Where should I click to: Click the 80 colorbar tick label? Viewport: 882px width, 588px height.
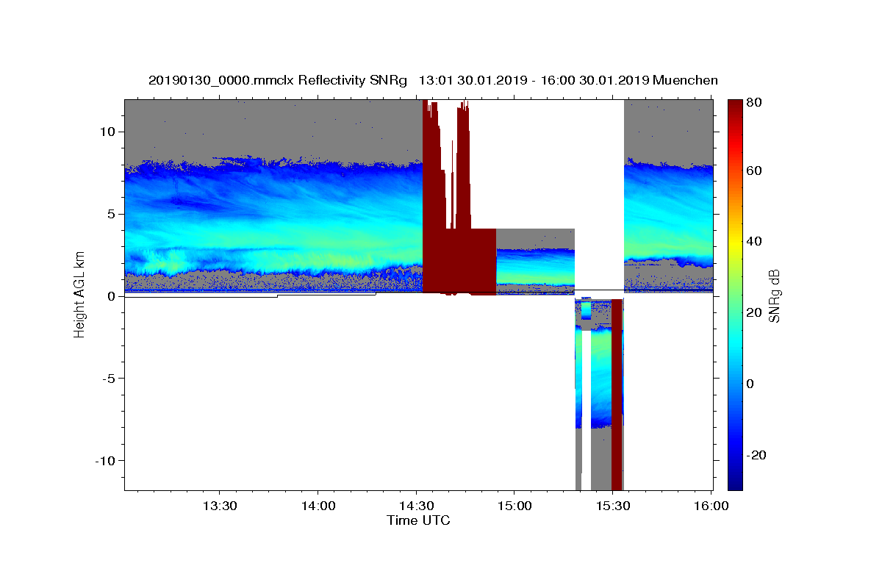tap(753, 103)
